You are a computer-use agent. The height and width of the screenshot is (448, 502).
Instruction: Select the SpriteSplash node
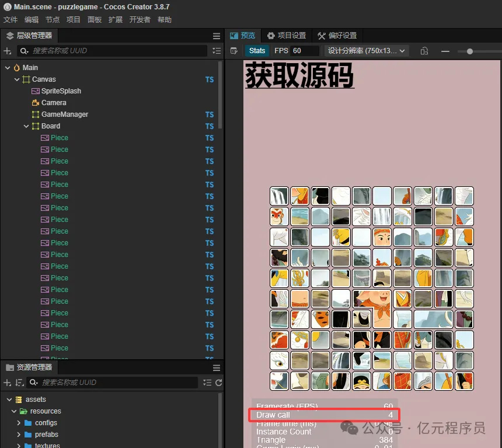coord(61,91)
